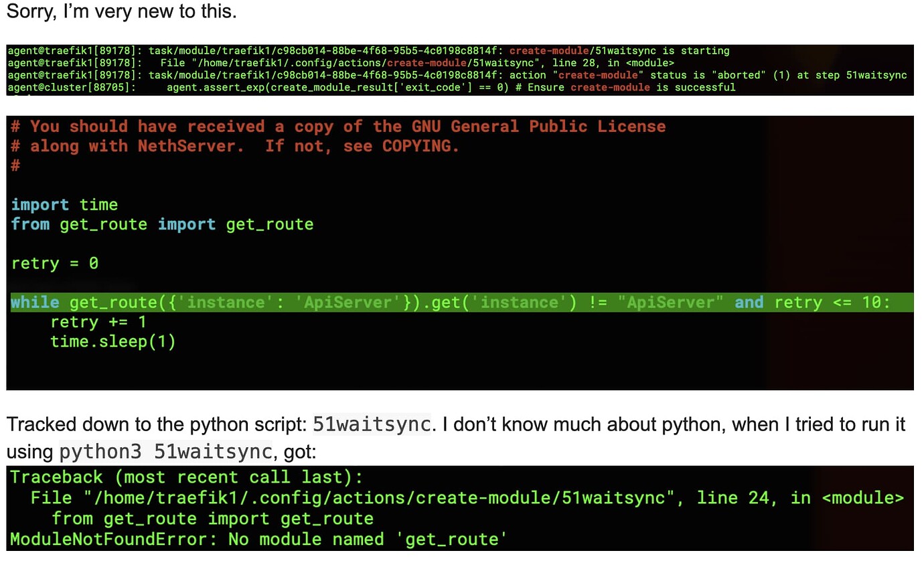Click the inline code "51waitsync" after "python script:"
This screenshot has width=924, height=565.
[x=372, y=424]
